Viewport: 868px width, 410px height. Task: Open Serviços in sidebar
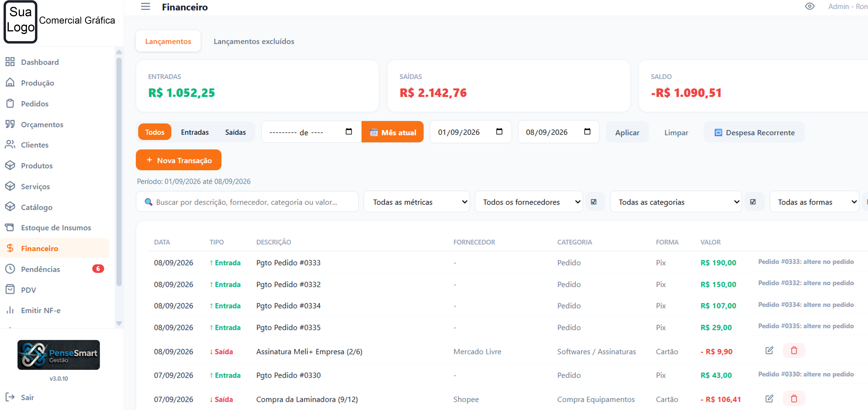tap(35, 187)
